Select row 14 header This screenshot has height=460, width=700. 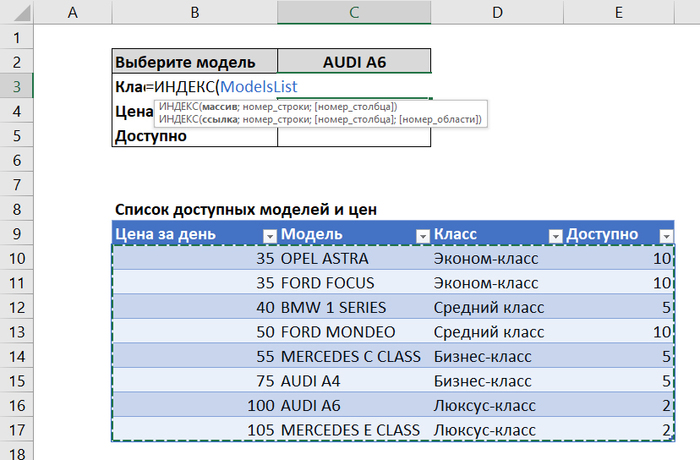[x=17, y=356]
